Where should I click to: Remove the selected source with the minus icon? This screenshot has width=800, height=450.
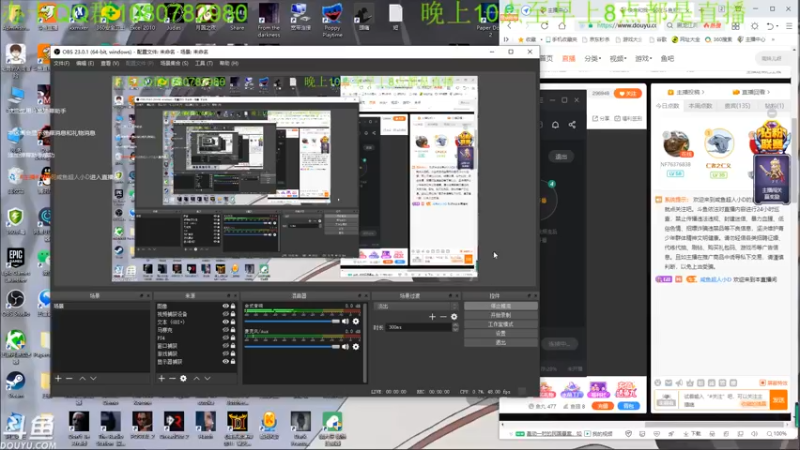[x=172, y=379]
